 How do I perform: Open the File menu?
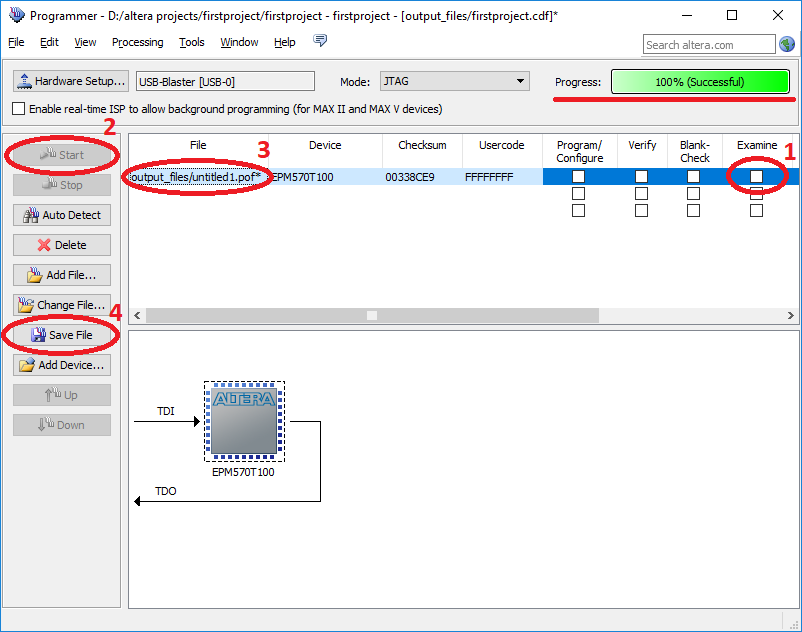coord(16,42)
